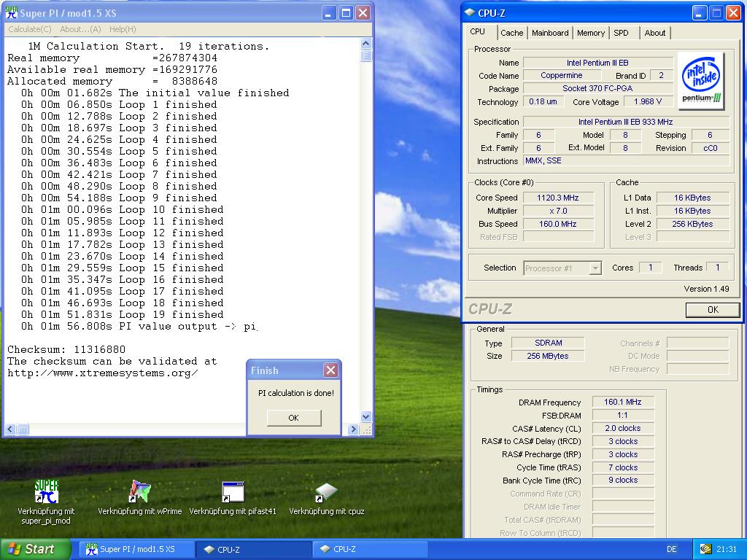Viewport: 747px width, 560px height.
Task: Click the Super PI vertical scroll down arrow
Action: click(366, 416)
